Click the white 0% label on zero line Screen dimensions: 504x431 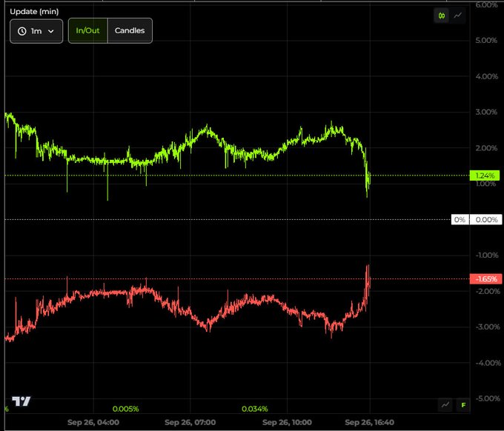tap(460, 220)
